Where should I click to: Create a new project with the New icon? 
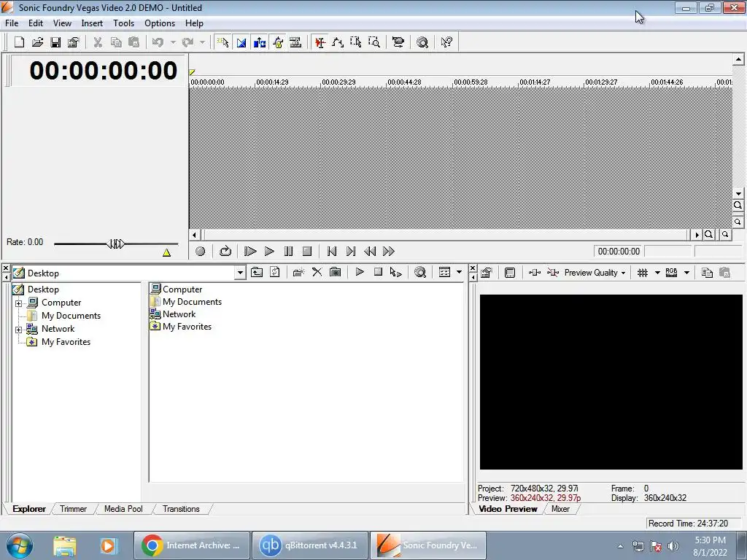(19, 42)
